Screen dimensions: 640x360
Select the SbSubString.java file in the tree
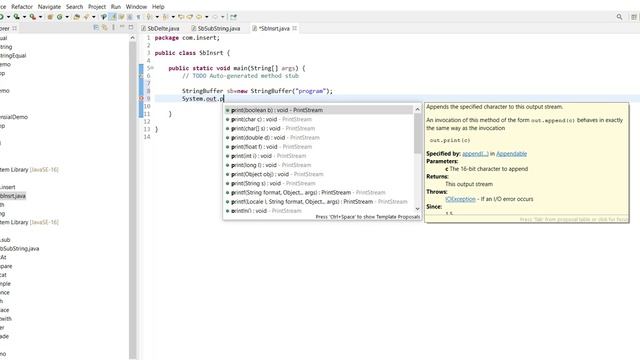coord(20,248)
